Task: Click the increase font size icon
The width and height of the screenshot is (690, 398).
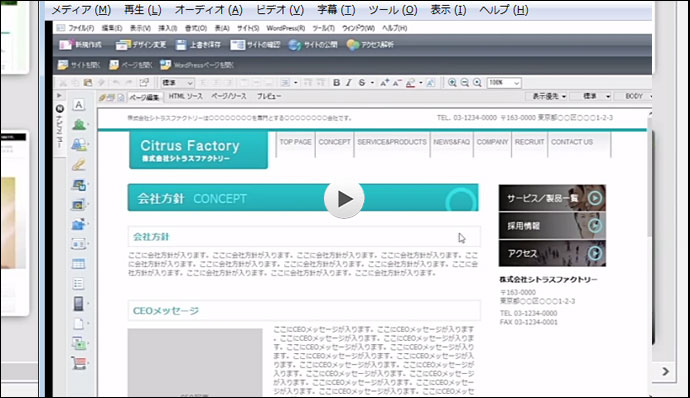Action: point(385,82)
